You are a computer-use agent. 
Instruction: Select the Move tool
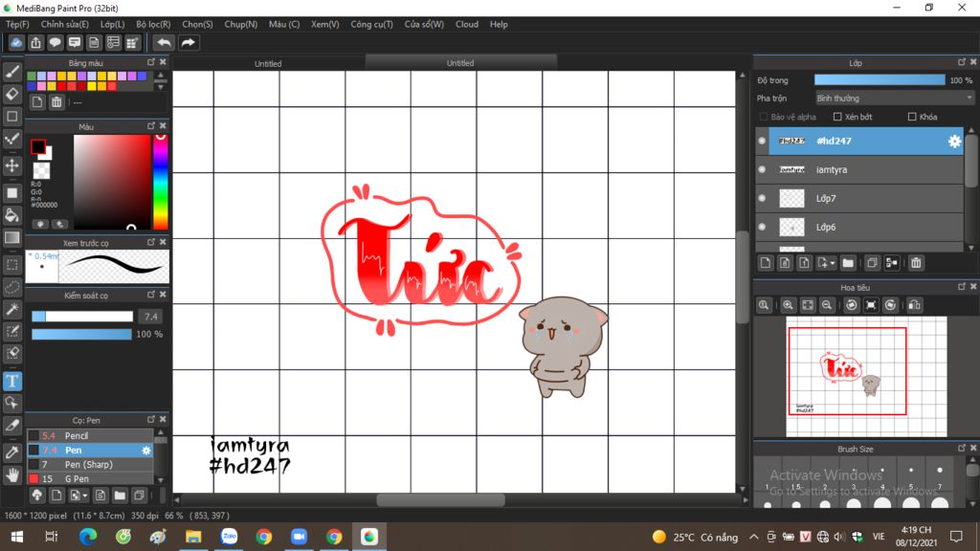tap(11, 165)
